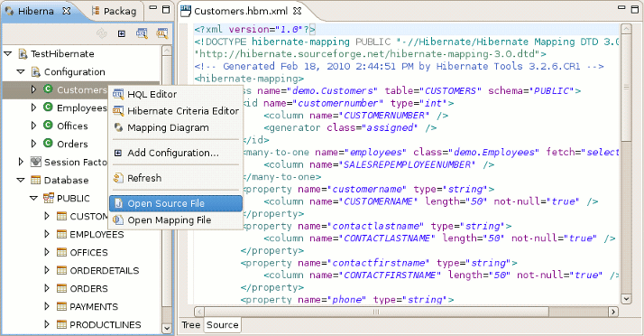644x336 pixels.
Task: Click the PUBLIC schema icon
Action: point(49,198)
